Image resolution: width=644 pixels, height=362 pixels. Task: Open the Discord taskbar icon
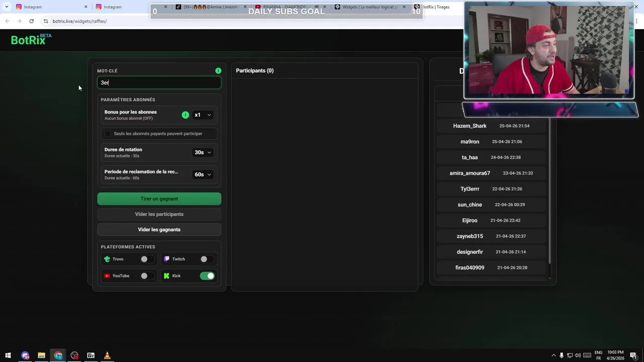[25, 355]
